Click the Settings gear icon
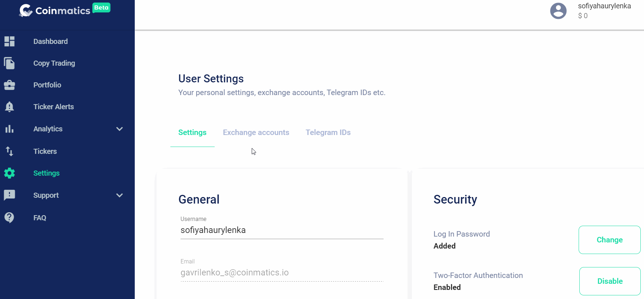644x299 pixels. (9, 173)
